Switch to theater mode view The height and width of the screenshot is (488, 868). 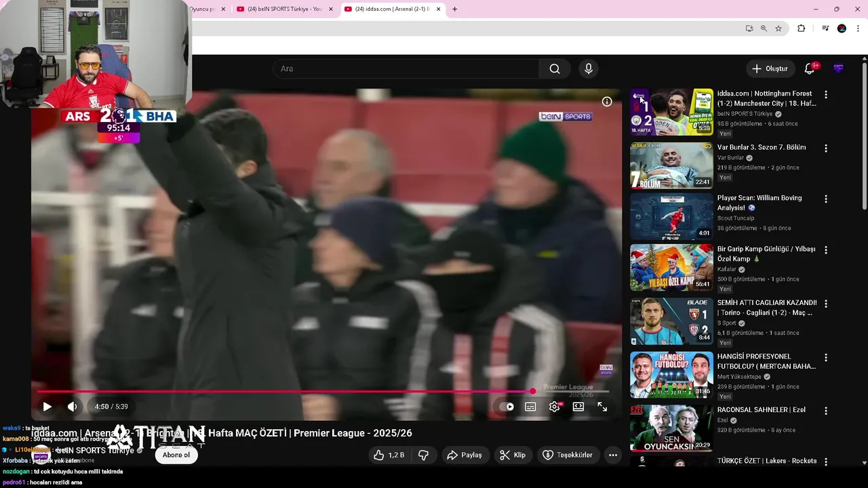[578, 407]
